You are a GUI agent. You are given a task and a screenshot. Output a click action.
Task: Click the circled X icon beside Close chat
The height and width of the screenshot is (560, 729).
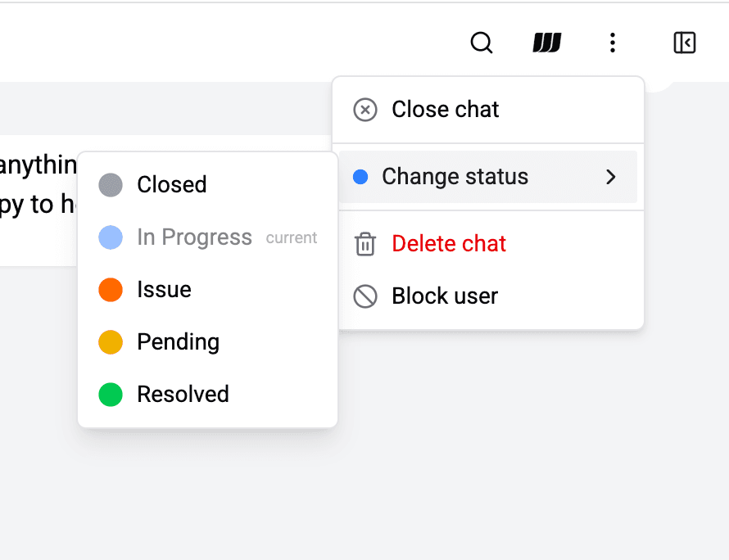click(x=365, y=110)
